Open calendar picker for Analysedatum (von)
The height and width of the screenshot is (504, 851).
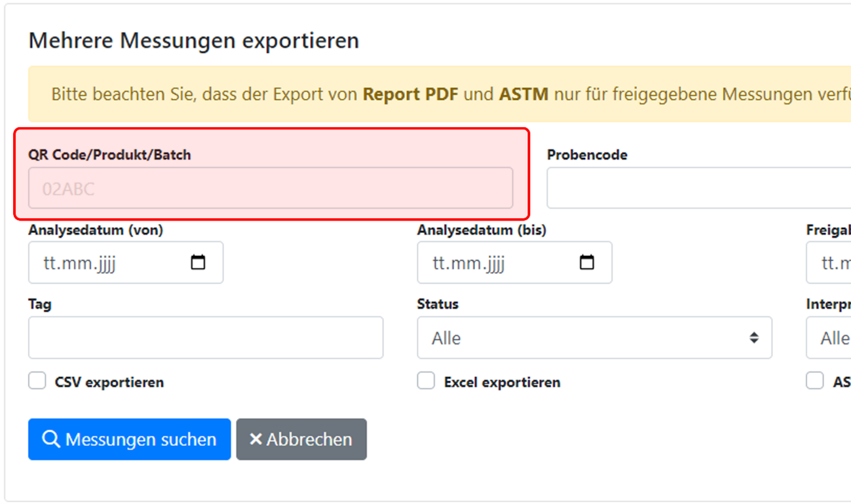click(x=198, y=262)
